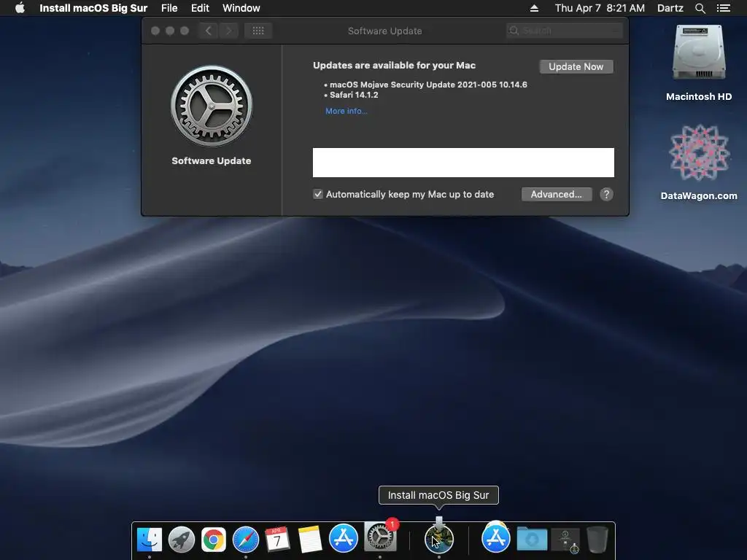Click the eject icon in menu bar

[534, 8]
